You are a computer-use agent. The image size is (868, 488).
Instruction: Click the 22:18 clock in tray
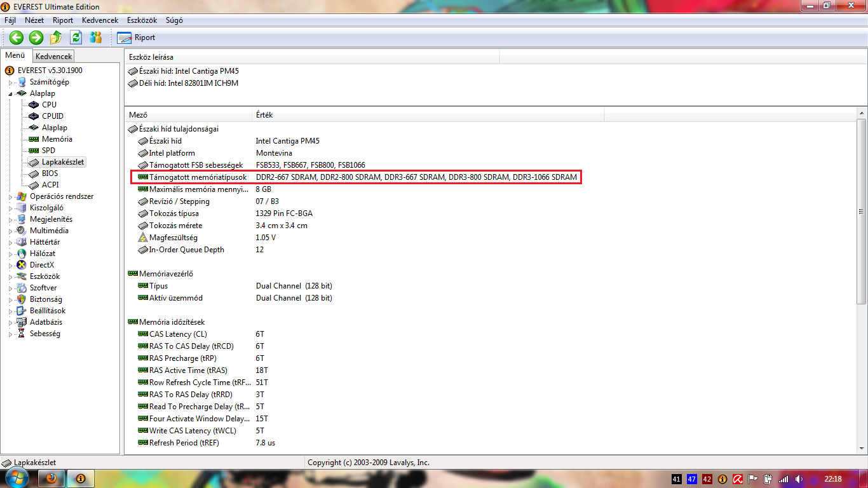click(x=832, y=479)
